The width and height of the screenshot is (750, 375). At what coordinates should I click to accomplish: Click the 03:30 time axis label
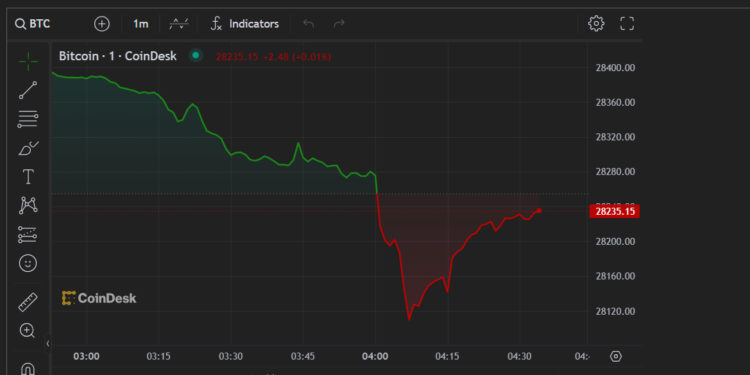pos(231,356)
